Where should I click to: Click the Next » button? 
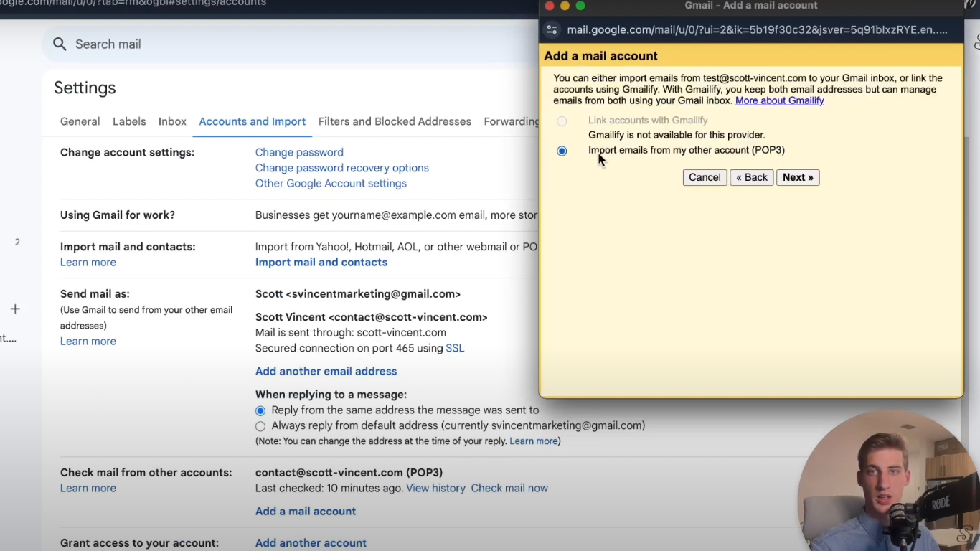(798, 177)
